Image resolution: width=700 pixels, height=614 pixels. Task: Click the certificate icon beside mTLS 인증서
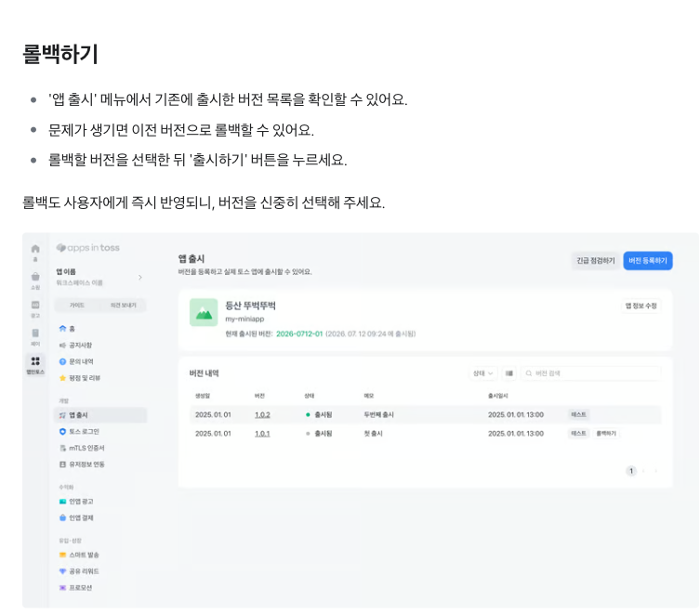tap(62, 448)
